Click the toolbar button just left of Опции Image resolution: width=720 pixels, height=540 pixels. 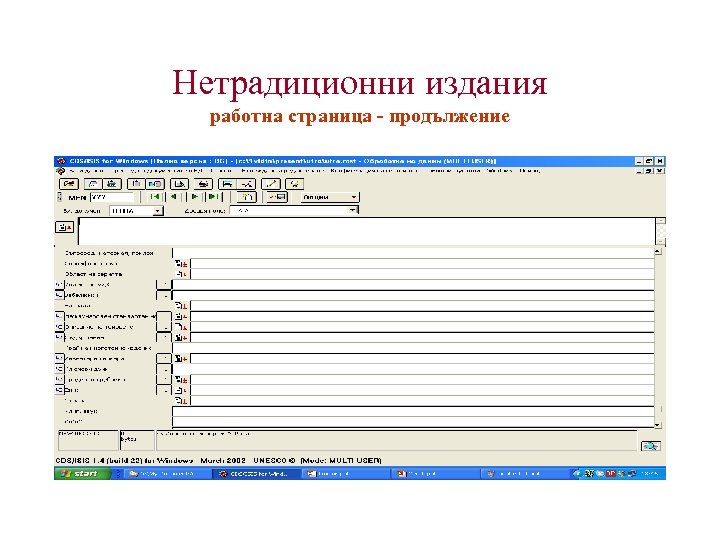(x=277, y=197)
